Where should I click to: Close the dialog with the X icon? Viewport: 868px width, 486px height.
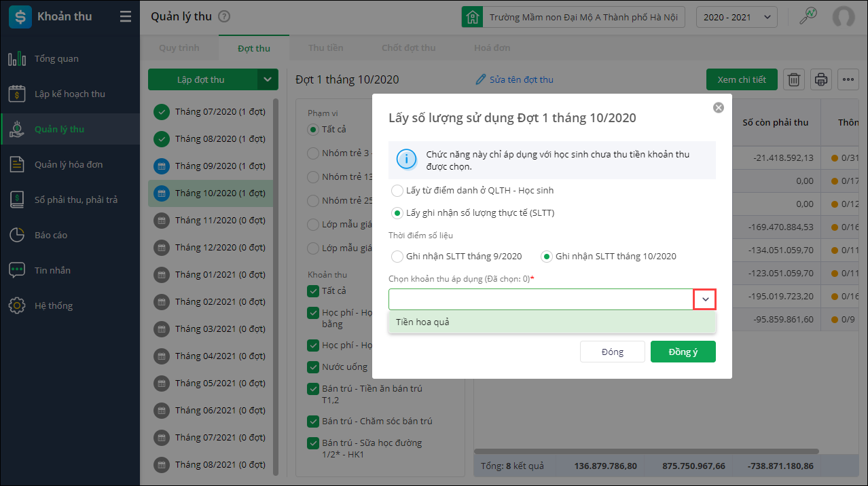[719, 108]
